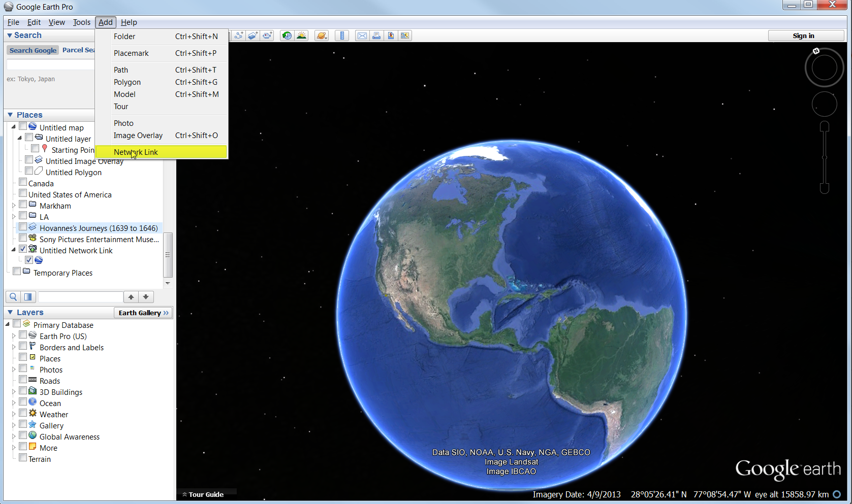Viewport: 852px width, 504px height.
Task: Enable the Canada checkbox in Places
Action: [x=23, y=182]
